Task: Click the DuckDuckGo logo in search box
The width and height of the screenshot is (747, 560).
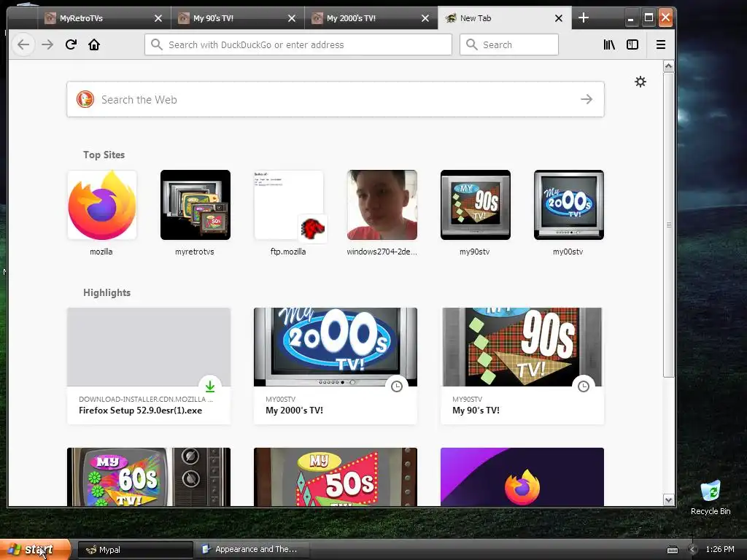Action: coord(85,99)
